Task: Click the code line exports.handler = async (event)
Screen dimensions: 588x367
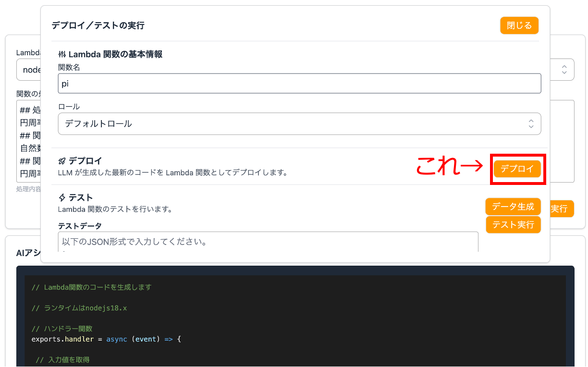Action: pos(106,339)
